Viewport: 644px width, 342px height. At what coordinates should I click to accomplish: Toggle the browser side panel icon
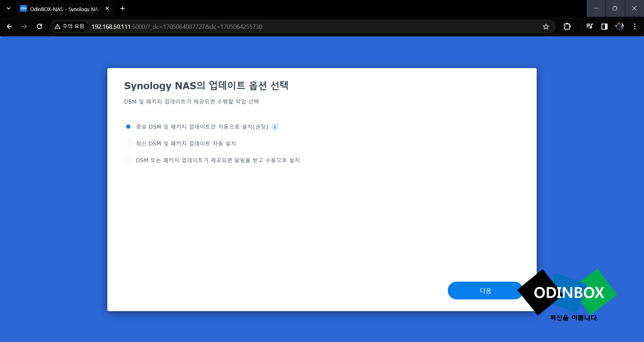pyautogui.click(x=604, y=26)
